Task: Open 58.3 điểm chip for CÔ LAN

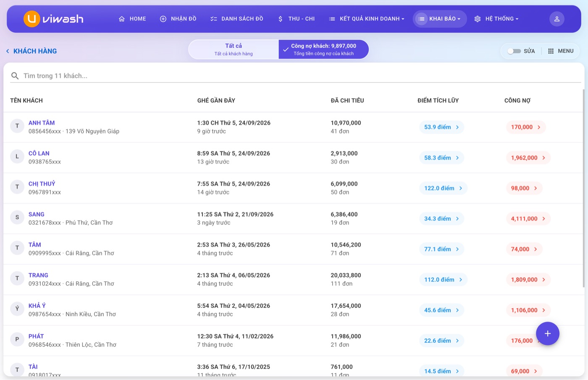Action: pos(441,158)
